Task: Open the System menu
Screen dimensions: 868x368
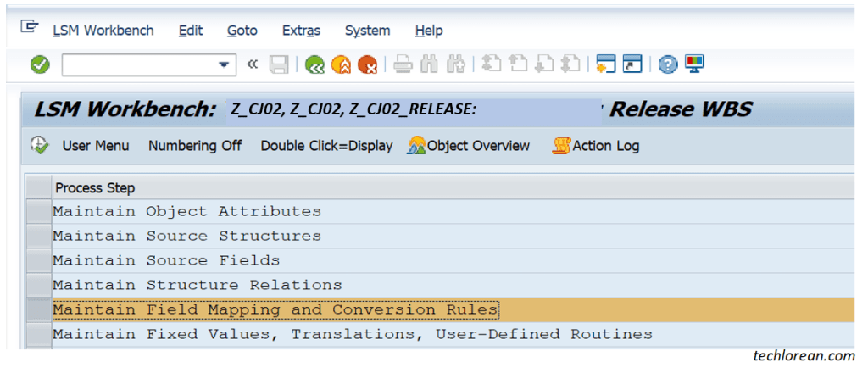Action: 368,31
